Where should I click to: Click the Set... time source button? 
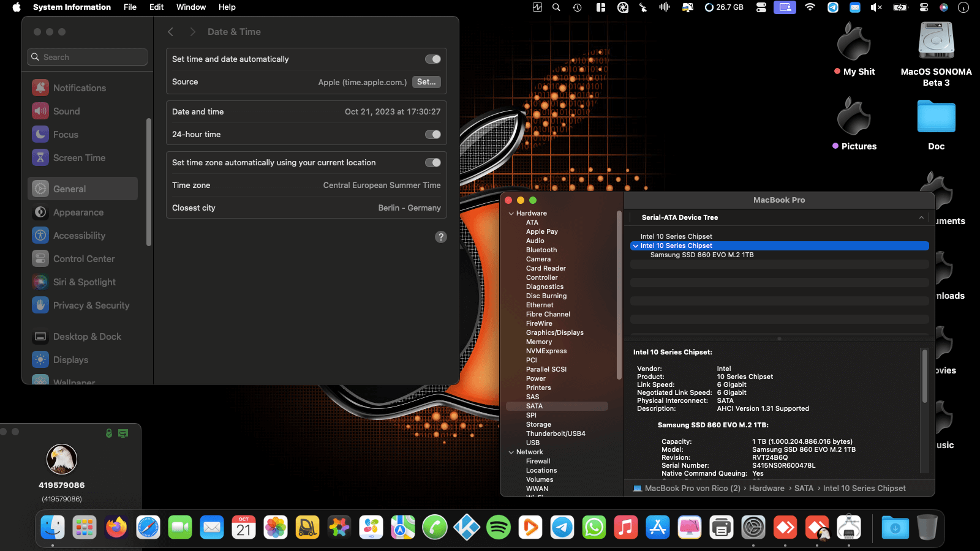pyautogui.click(x=426, y=82)
